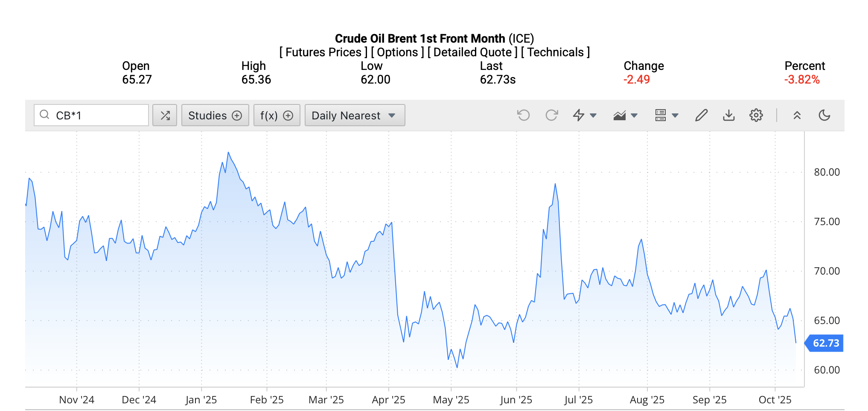Click the area chart type icon

point(619,115)
